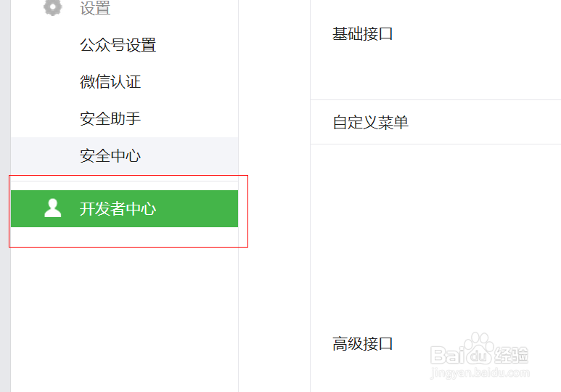Open the 安全助手 menu entry
This screenshot has width=561, height=392.
[110, 118]
